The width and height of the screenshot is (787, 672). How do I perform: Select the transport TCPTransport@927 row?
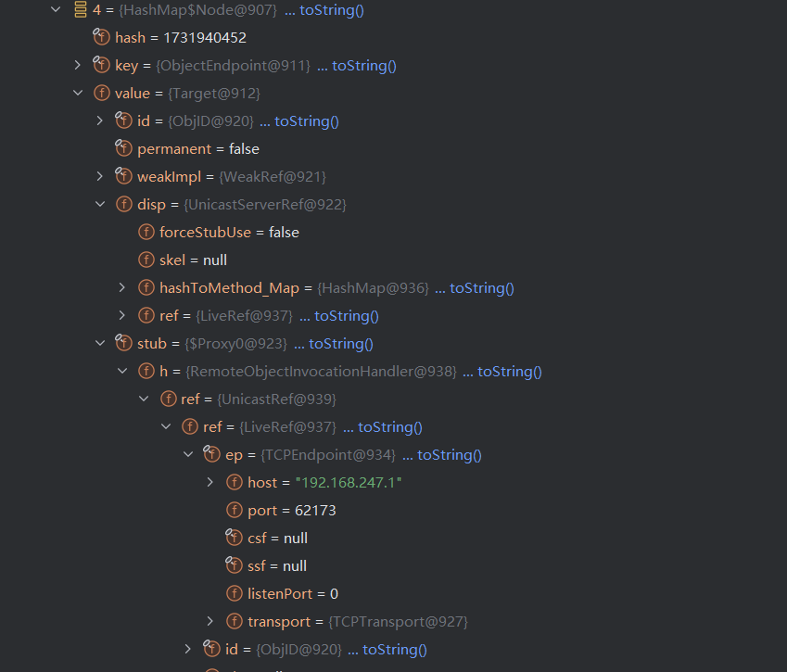[357, 621]
